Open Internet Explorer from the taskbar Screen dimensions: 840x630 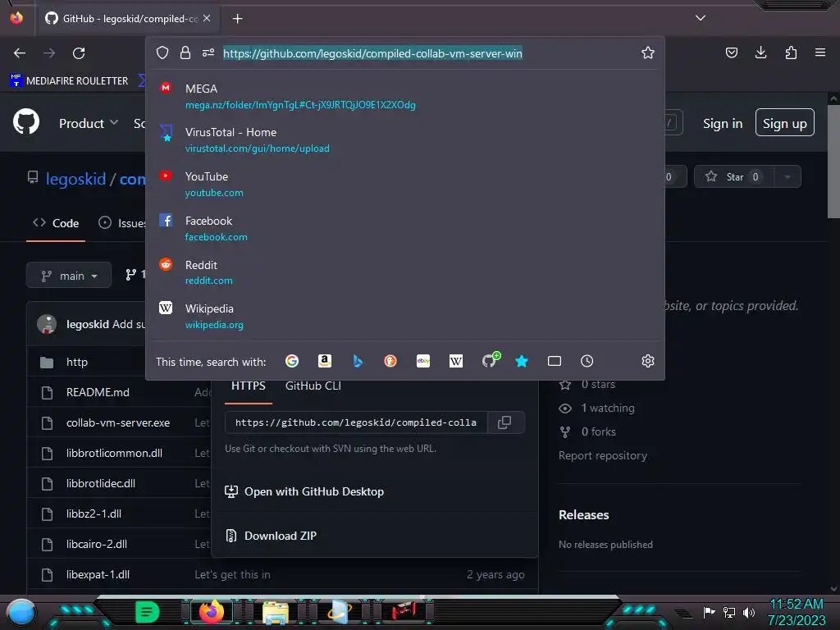[x=339, y=612]
